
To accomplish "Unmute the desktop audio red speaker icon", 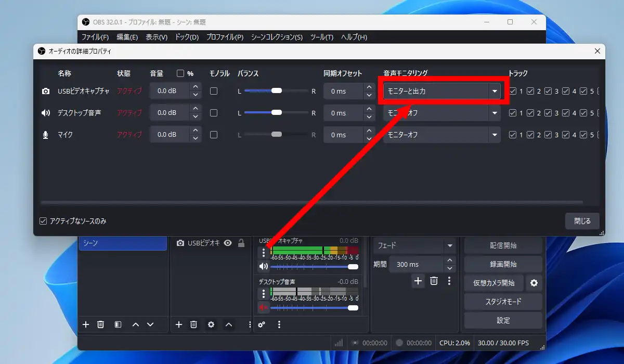I will click(264, 307).
